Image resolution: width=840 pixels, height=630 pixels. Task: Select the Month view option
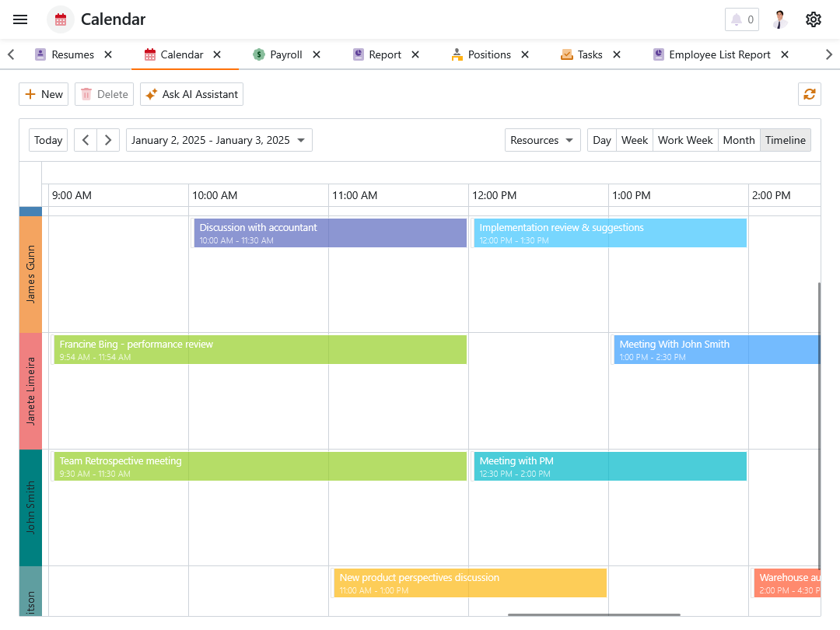[x=738, y=140]
